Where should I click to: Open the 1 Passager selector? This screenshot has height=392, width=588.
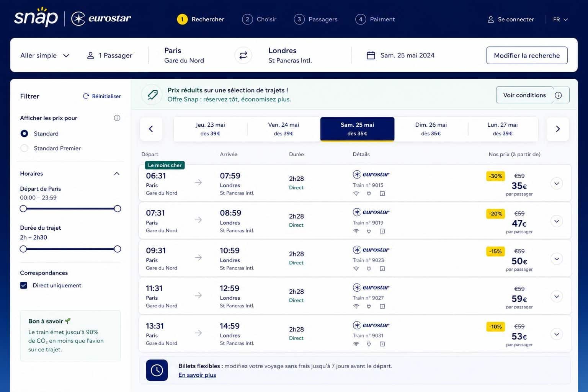pos(109,56)
